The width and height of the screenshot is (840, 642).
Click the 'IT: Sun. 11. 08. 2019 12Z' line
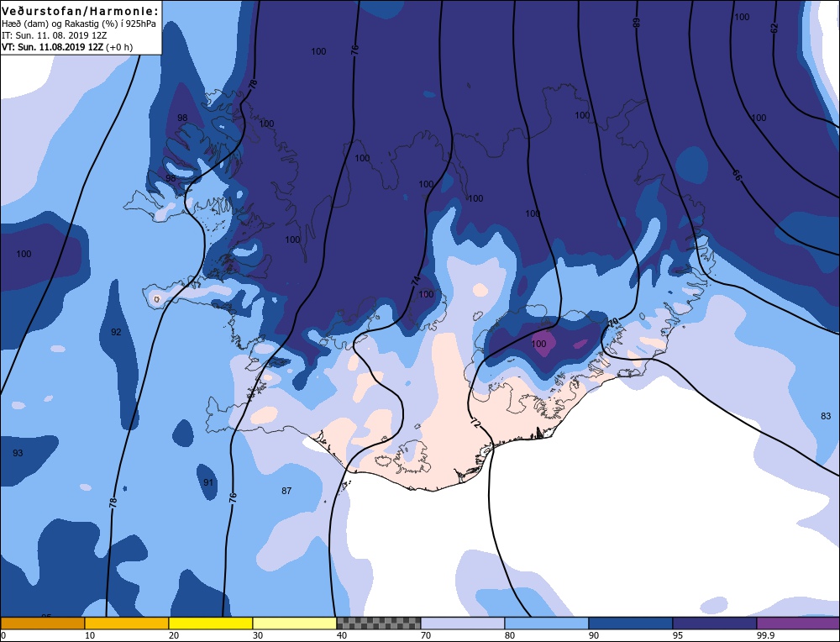tap(54, 35)
